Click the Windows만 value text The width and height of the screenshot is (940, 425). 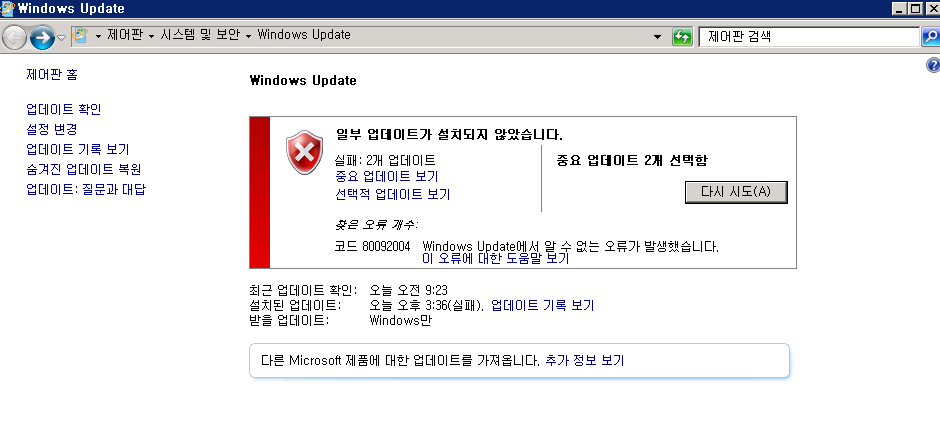(x=400, y=320)
